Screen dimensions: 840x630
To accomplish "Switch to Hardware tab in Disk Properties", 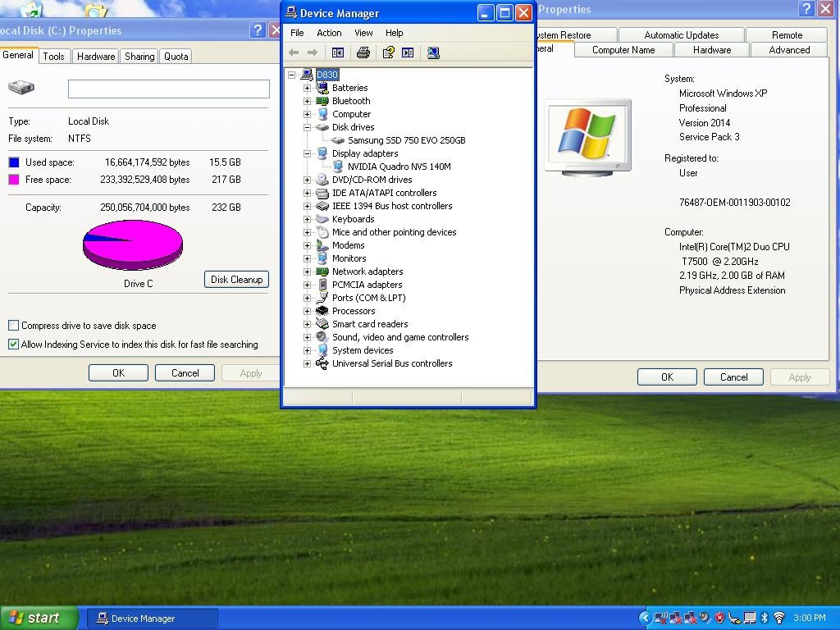I will (x=96, y=57).
